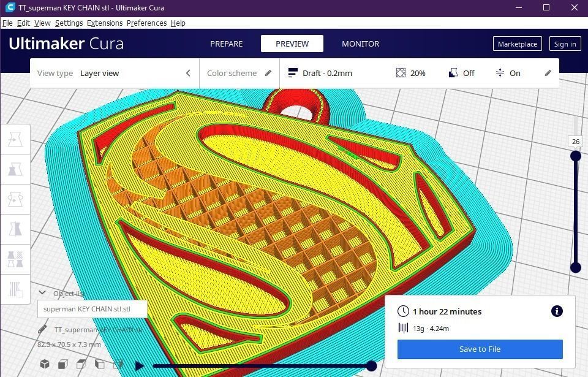Click the clock icon beside print time
Image resolution: width=588 pixels, height=377 pixels.
(403, 311)
